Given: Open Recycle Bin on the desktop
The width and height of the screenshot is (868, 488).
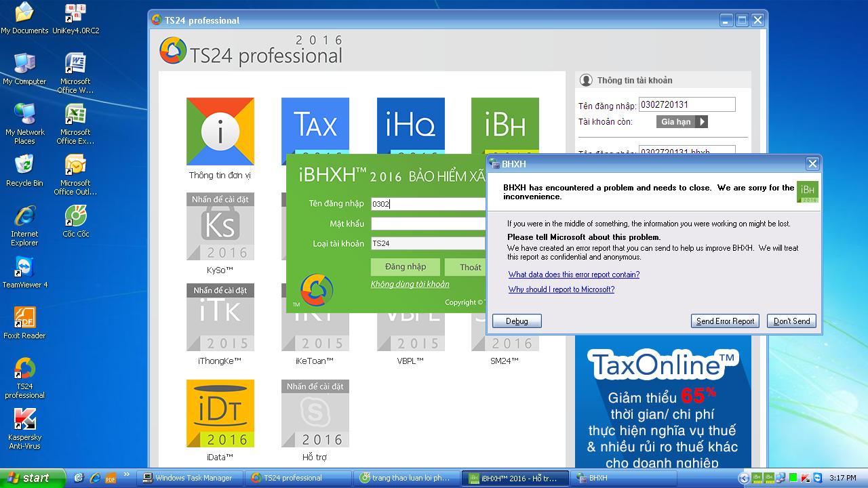Looking at the screenshot, I should click(24, 171).
